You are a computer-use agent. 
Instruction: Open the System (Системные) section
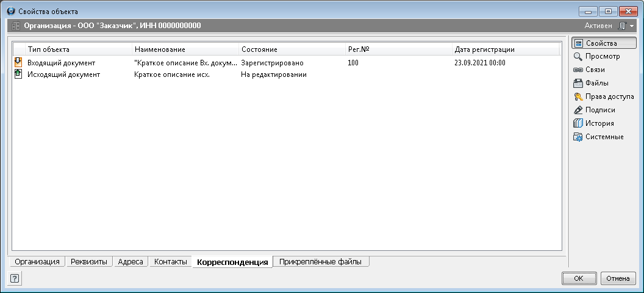(604, 137)
